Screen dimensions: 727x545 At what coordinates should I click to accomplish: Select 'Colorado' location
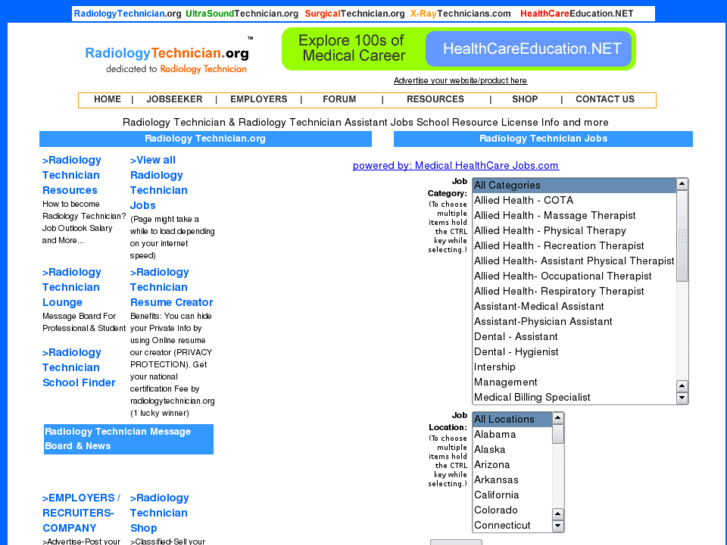click(x=512, y=510)
